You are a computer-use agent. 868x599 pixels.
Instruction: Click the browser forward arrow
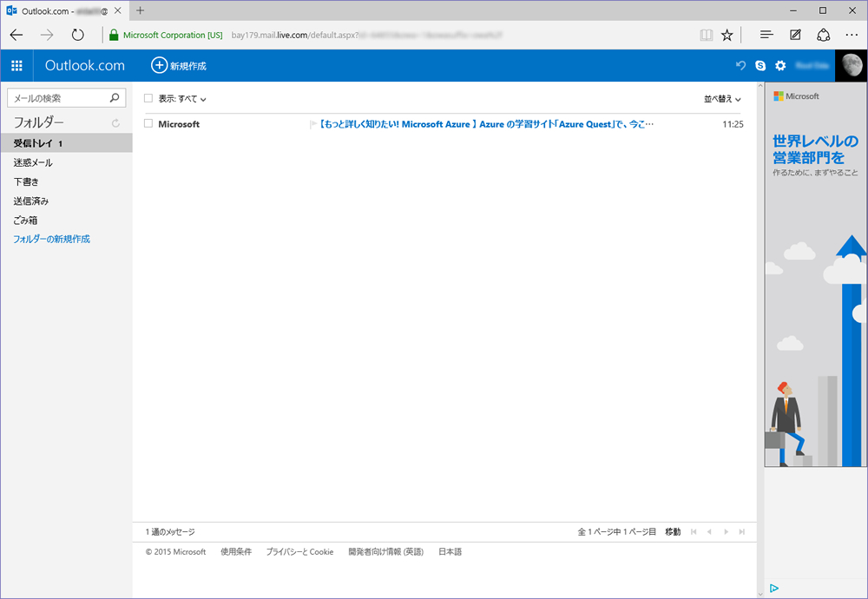(47, 35)
